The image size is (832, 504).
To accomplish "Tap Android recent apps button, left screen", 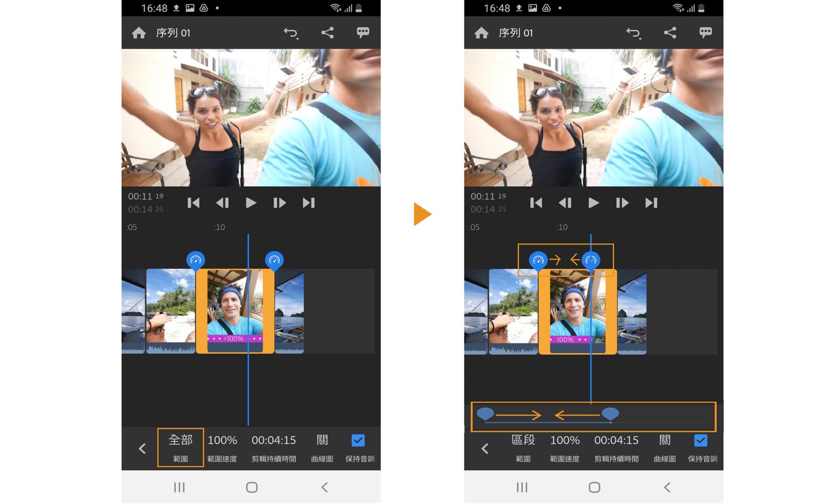I will pyautogui.click(x=179, y=487).
